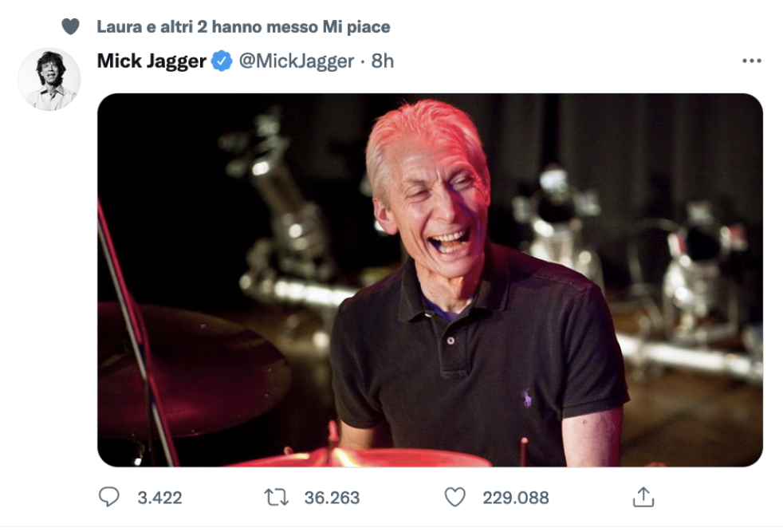Screen dimensions: 783x532
Task: Click the retweet arrows icon
Action: pos(276,498)
